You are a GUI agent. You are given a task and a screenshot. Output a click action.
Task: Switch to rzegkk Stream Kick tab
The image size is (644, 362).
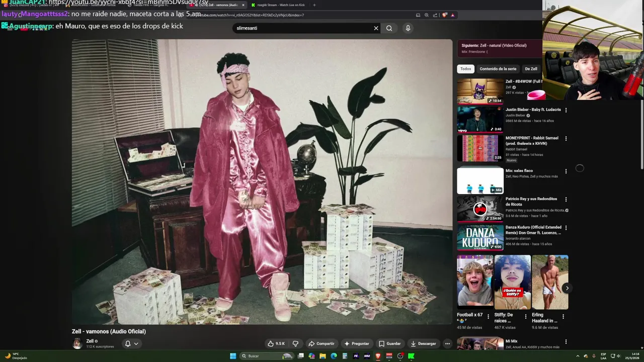pos(278,5)
